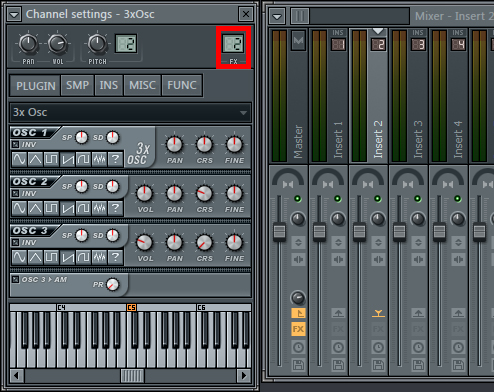494x392 pixels.
Task: Select sine wave shape for OSC 1
Action: coord(19,159)
